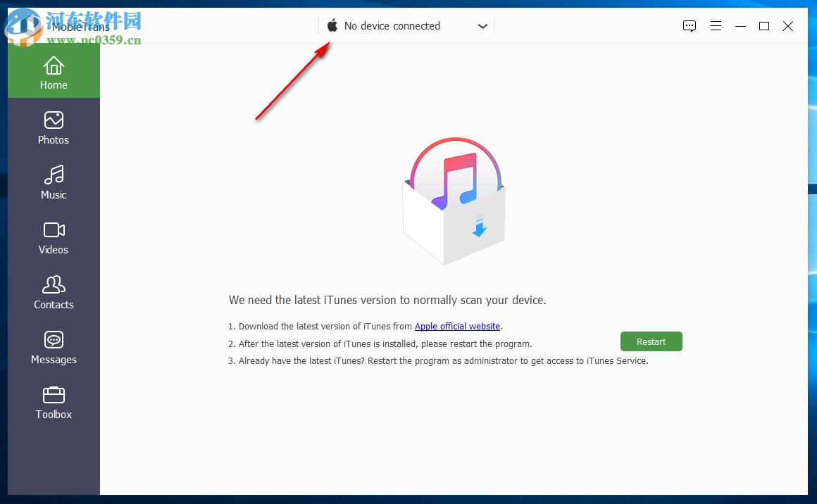Viewport: 817px width, 504px height.
Task: Expand the device selector chevron
Action: click(482, 26)
